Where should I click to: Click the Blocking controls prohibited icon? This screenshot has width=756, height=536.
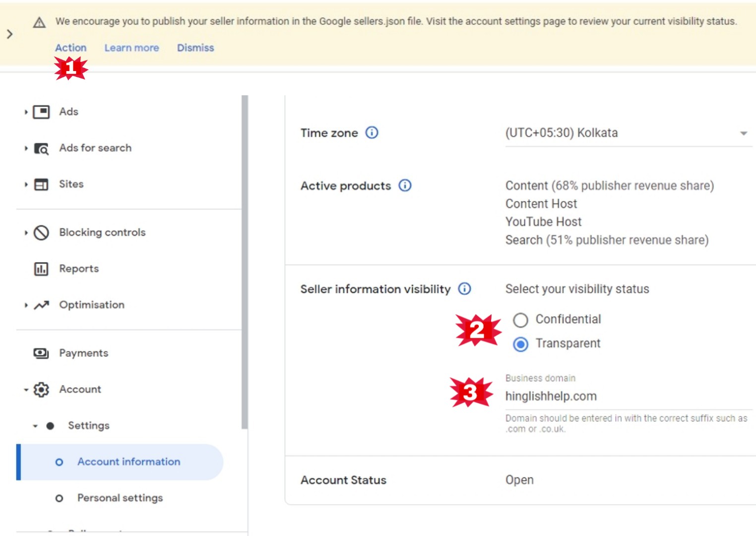[41, 233]
